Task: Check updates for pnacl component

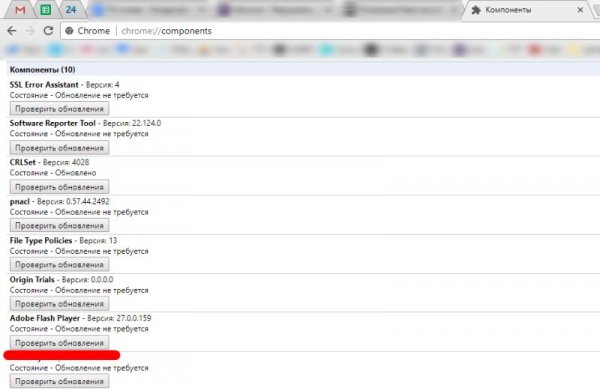Action: point(59,225)
